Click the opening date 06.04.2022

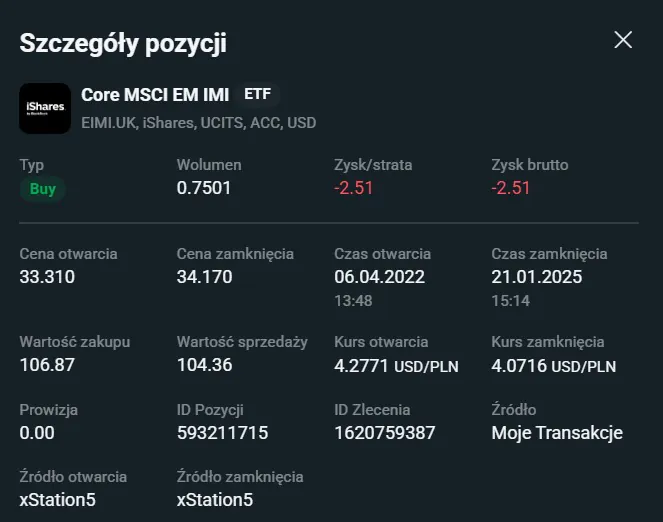pyautogui.click(x=379, y=277)
